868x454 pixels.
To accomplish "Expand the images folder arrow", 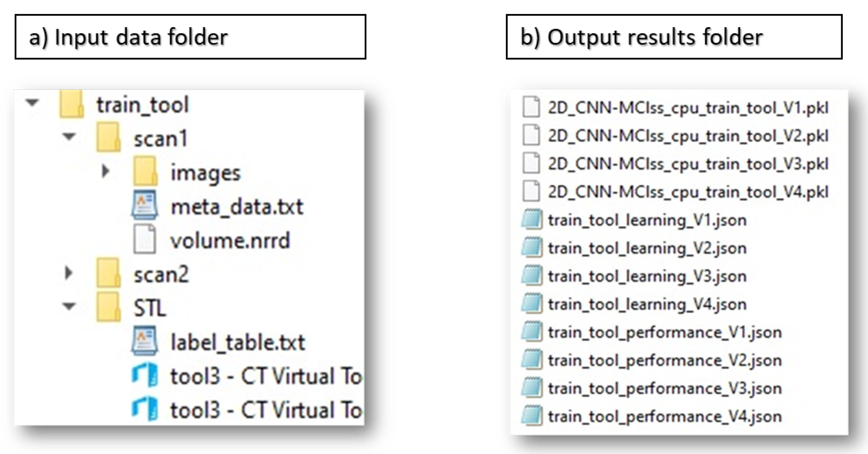I will [105, 171].
